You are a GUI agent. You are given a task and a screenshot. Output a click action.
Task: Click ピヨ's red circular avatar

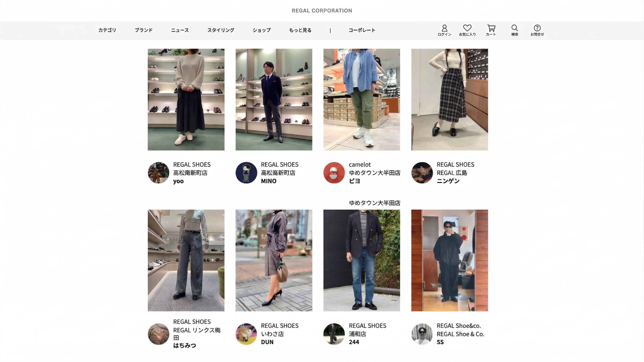click(334, 173)
